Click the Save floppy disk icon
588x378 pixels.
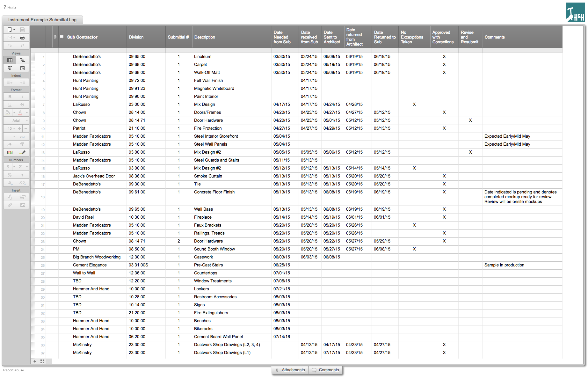point(22,30)
